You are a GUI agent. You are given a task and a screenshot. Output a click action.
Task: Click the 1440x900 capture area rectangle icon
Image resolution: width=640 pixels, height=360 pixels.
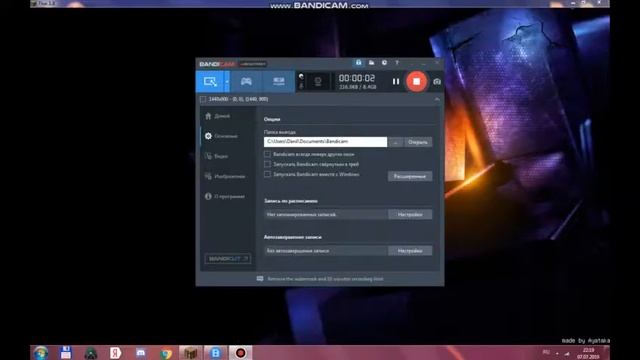click(x=203, y=99)
